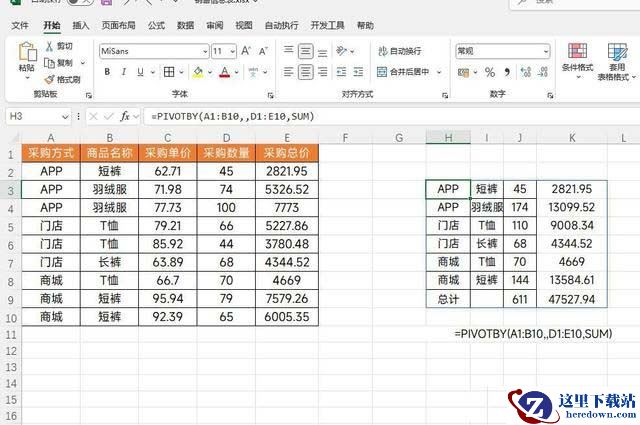Image resolution: width=640 pixels, height=425 pixels.
Task: Apply comma style number format
Action: (x=507, y=72)
